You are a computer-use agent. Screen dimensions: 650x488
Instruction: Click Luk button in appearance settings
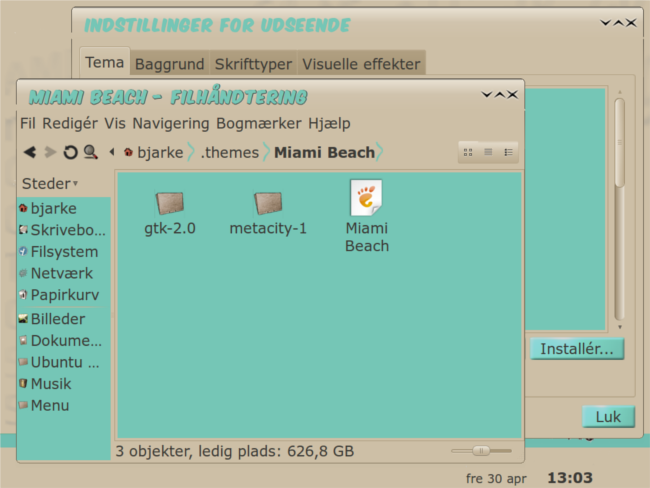coord(608,417)
